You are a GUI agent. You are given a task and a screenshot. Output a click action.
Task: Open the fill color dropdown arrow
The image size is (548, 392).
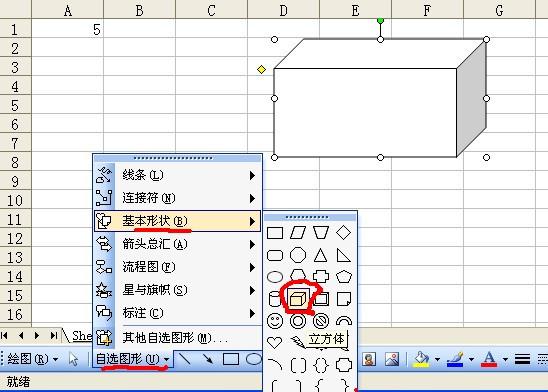click(437, 359)
